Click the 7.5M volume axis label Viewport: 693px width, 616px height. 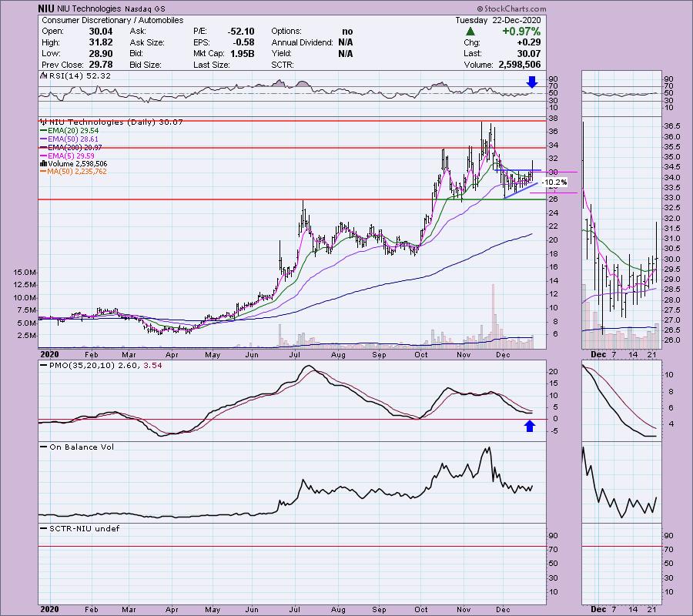[x=26, y=310]
